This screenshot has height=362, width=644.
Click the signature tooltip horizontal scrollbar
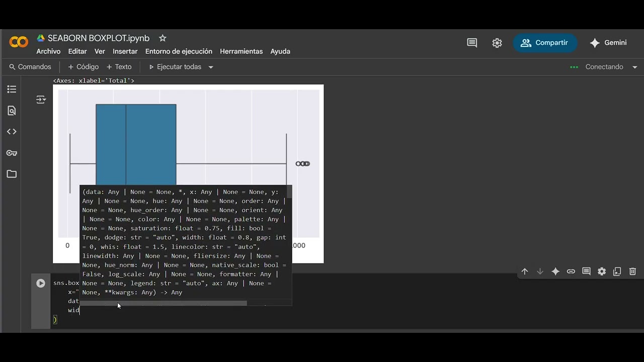(x=164, y=303)
